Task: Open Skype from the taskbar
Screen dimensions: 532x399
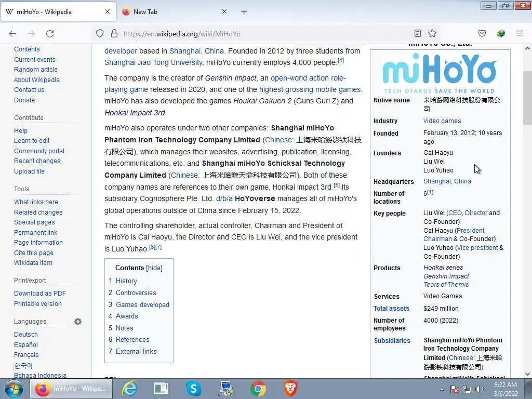Action: click(x=193, y=389)
